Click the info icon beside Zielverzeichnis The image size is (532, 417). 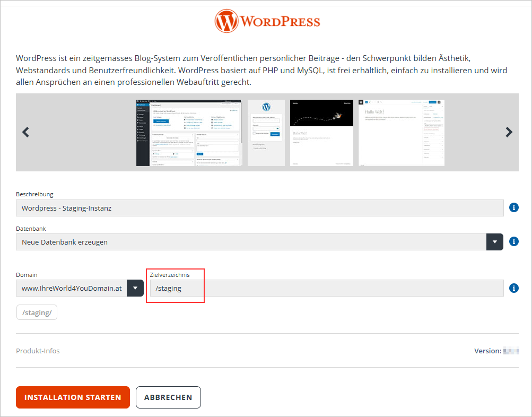click(513, 288)
